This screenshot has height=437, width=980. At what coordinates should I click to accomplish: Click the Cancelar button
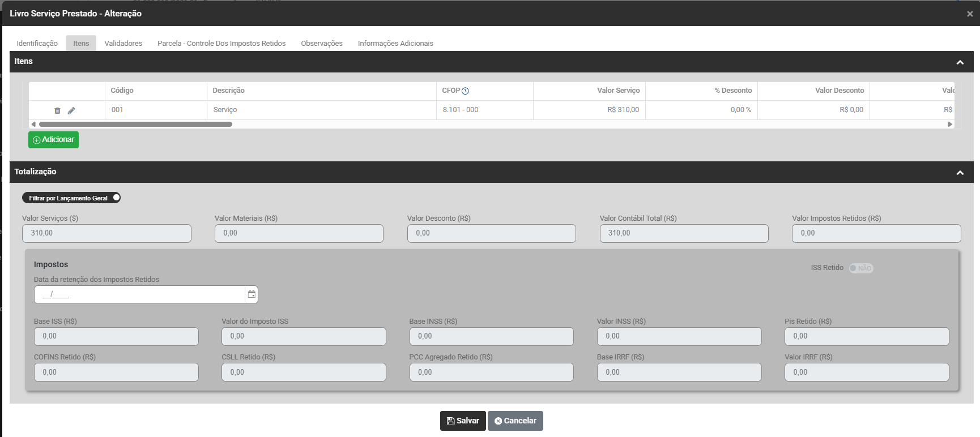coord(515,421)
